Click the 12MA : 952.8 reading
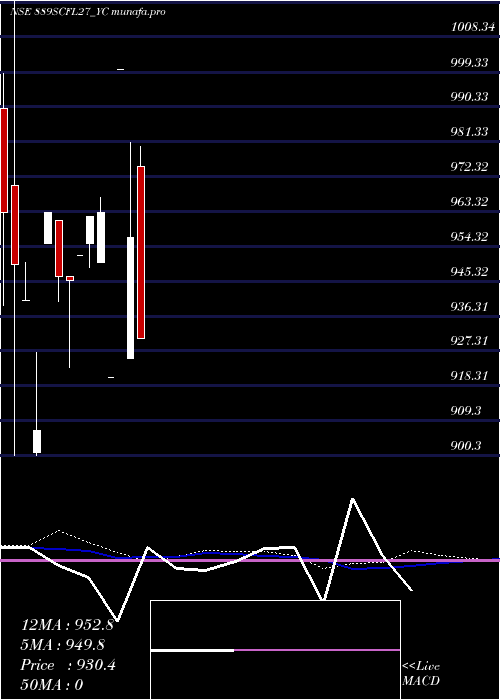This screenshot has height=700, width=500. click(x=67, y=625)
